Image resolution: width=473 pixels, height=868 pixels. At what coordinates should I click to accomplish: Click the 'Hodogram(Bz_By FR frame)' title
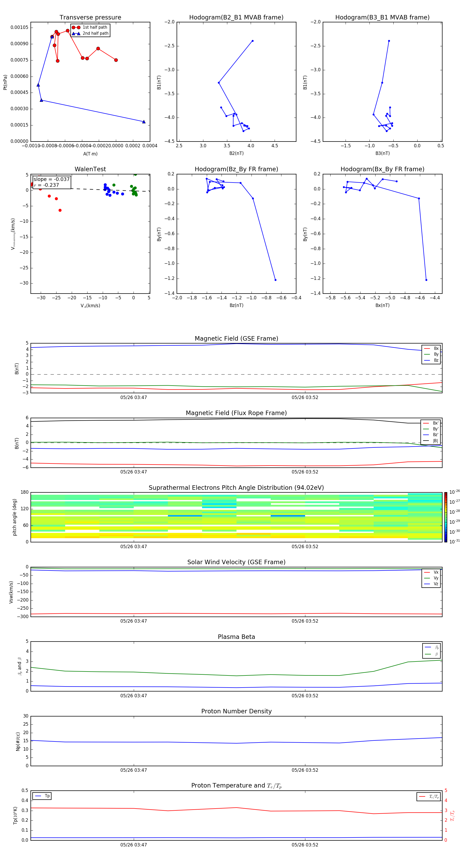(x=236, y=169)
